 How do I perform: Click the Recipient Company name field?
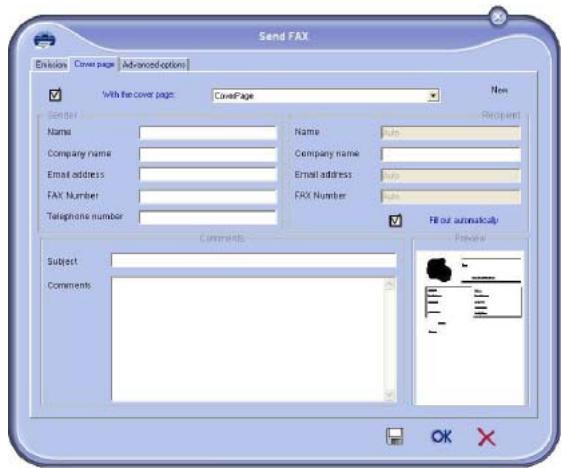coord(451,154)
